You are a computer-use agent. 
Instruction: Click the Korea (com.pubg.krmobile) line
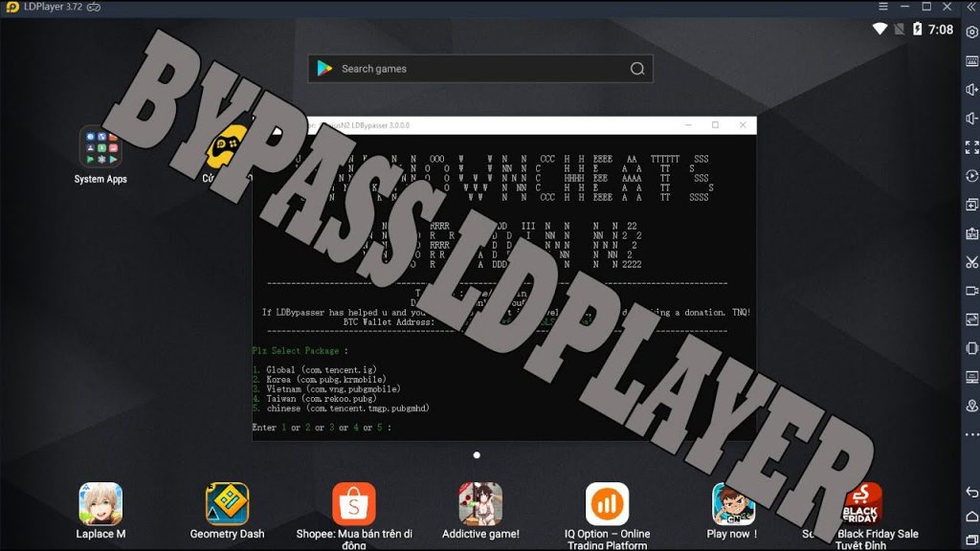(320, 379)
